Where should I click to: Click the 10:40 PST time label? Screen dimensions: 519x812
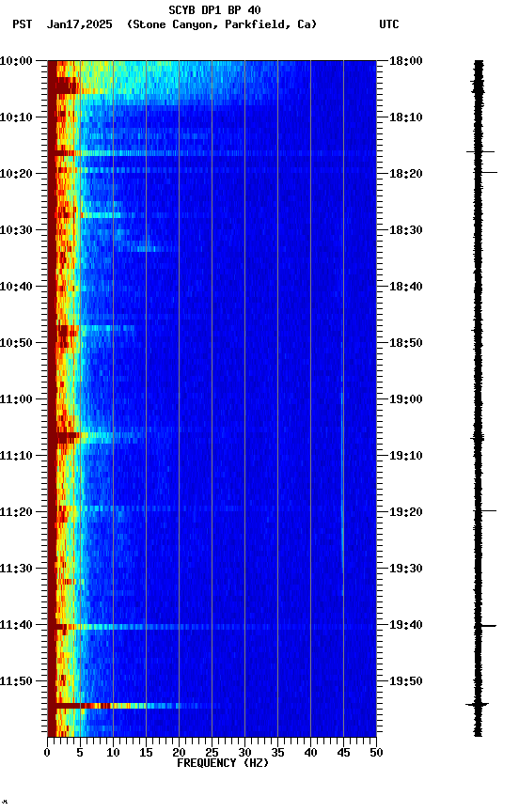[16, 287]
